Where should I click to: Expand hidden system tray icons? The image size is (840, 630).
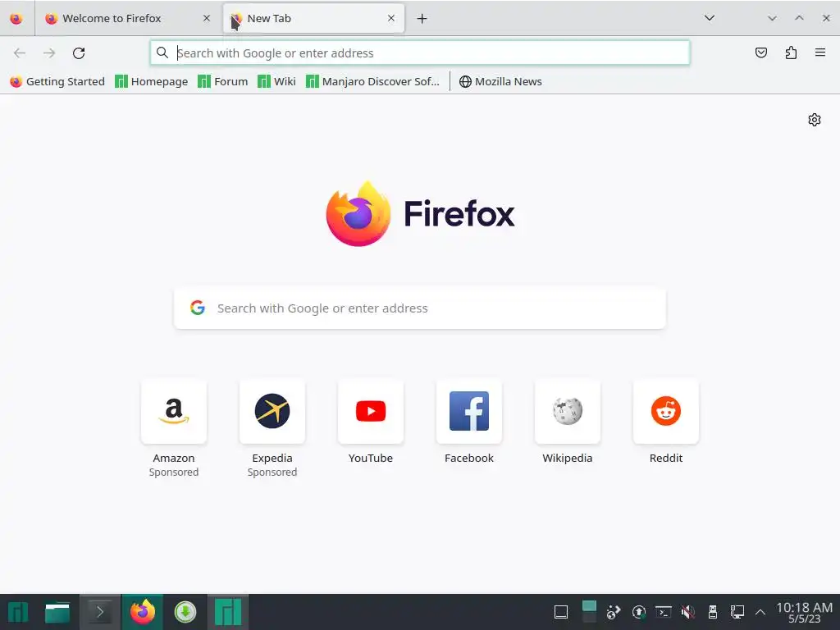760,612
